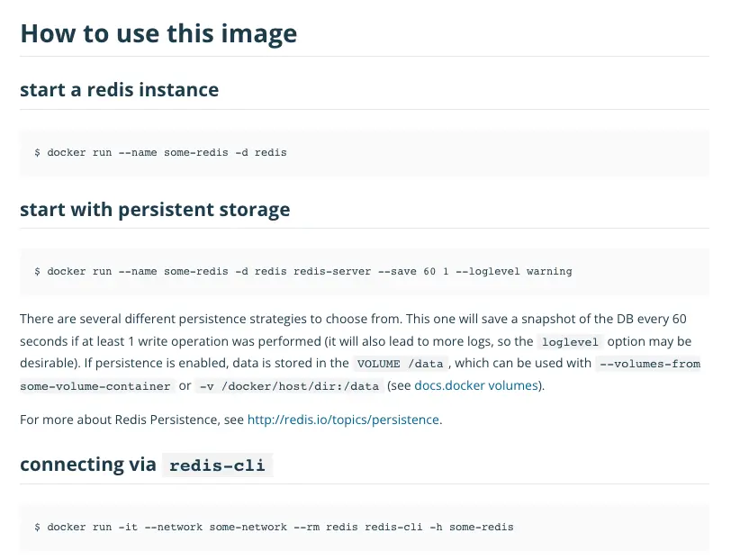The image size is (731, 560).
Task: Click the "some-volume-container" inline code
Action: (95, 385)
